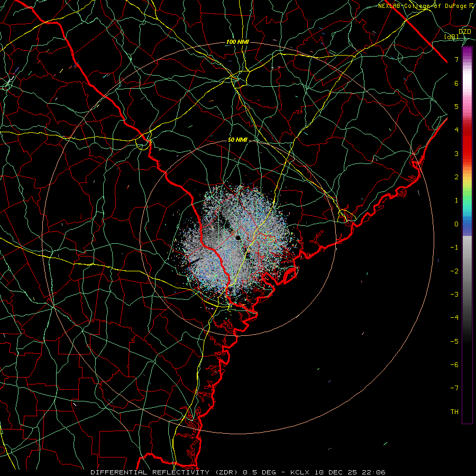Click the [dB] unit label
This screenshot has height=476, width=476.
coord(452,37)
